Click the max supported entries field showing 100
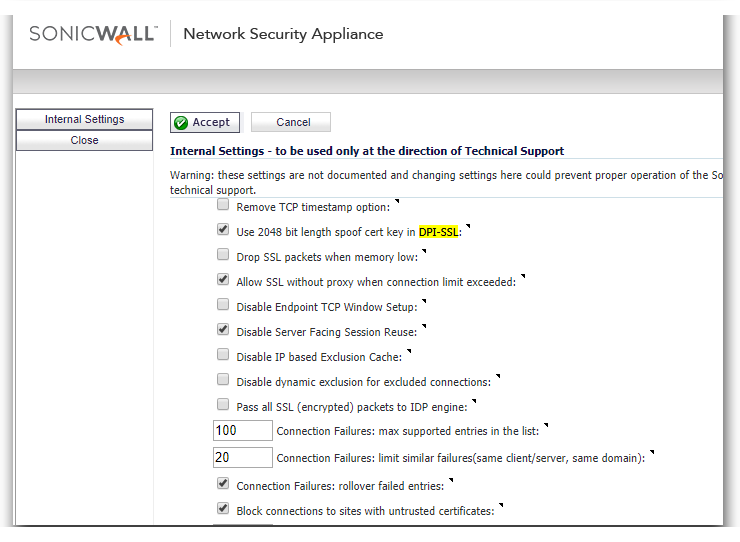 point(243,431)
